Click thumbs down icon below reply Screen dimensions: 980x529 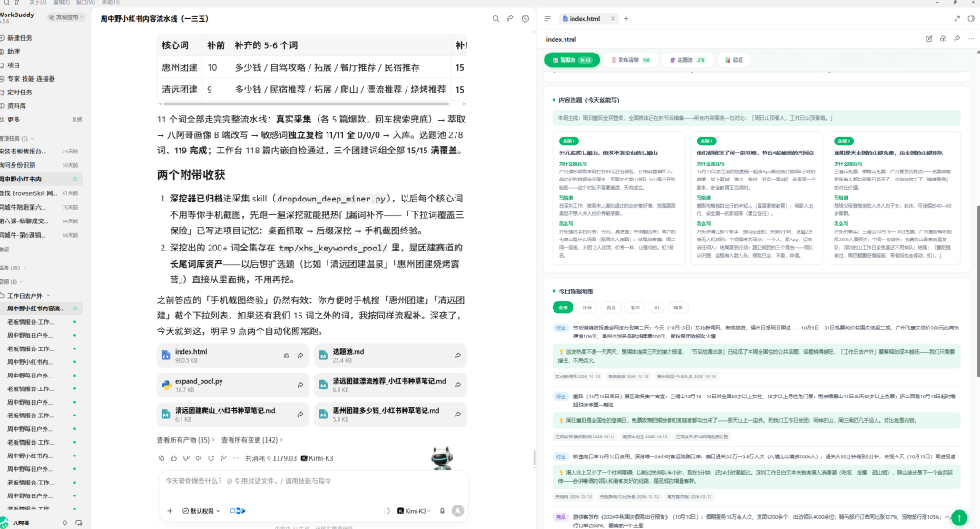(186, 457)
